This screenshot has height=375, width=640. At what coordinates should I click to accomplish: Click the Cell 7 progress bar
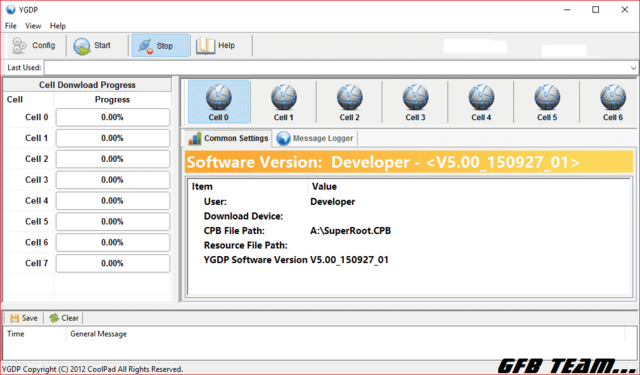pyautogui.click(x=113, y=264)
